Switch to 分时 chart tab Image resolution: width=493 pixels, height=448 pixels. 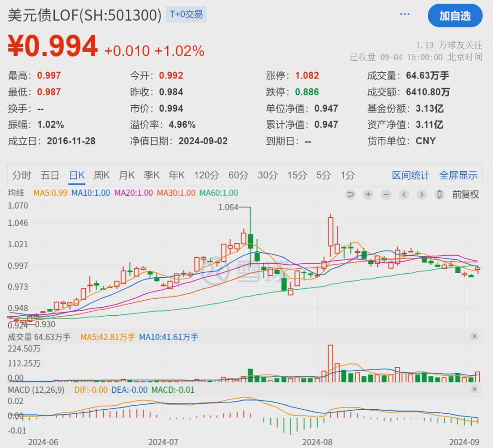click(x=22, y=175)
